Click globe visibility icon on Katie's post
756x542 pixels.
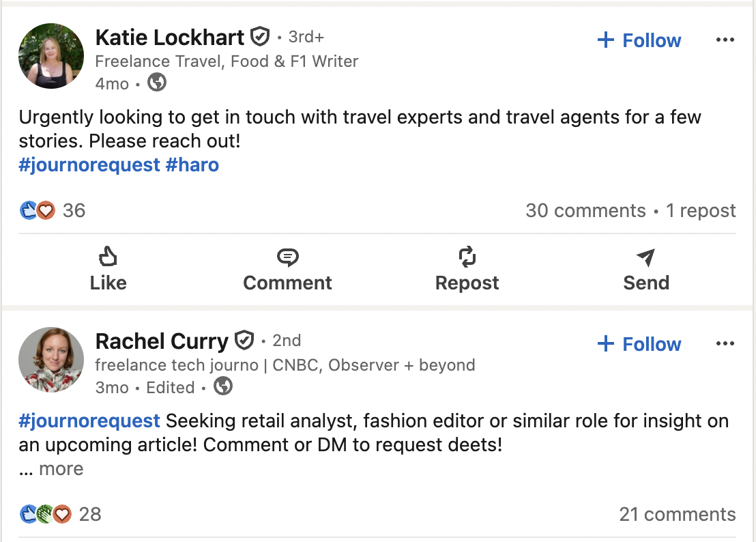click(x=157, y=83)
